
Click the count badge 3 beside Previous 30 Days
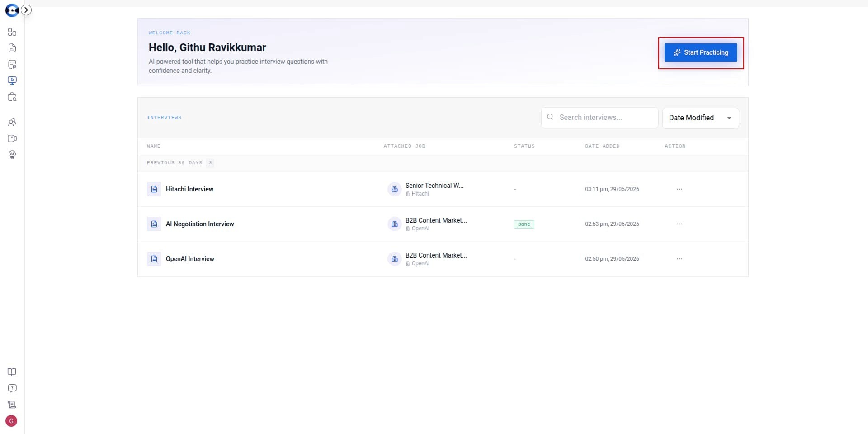(x=210, y=163)
